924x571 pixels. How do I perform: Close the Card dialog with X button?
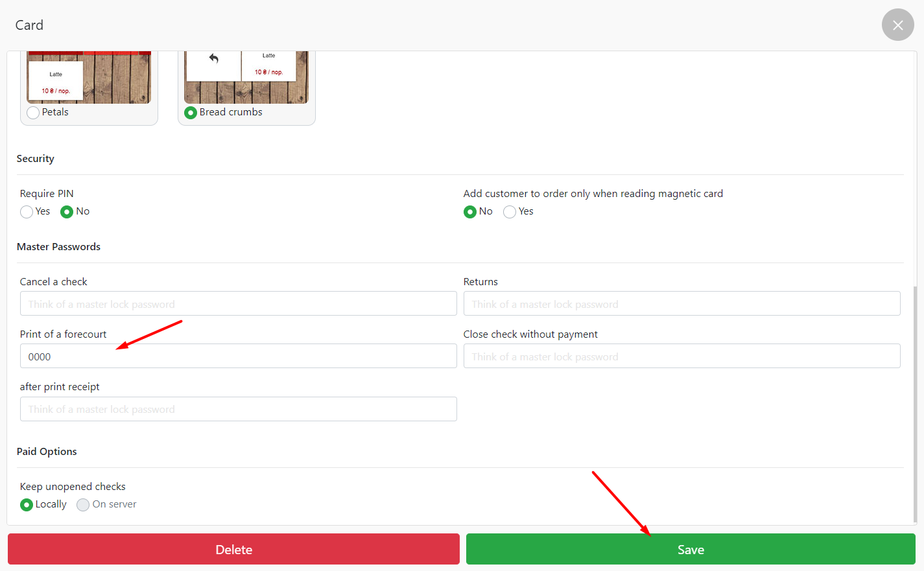click(897, 25)
